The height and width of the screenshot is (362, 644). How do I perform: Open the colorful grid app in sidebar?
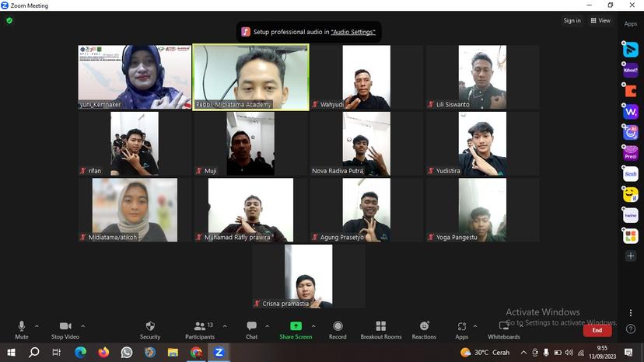point(631,236)
